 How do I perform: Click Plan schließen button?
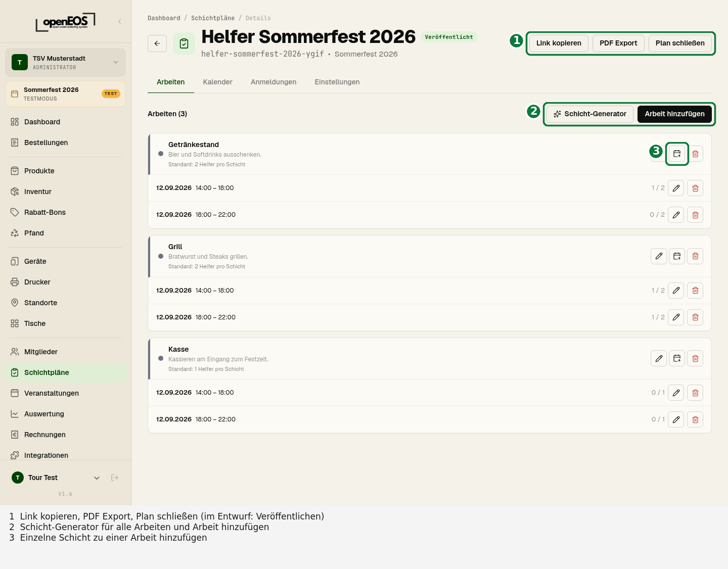coord(680,43)
